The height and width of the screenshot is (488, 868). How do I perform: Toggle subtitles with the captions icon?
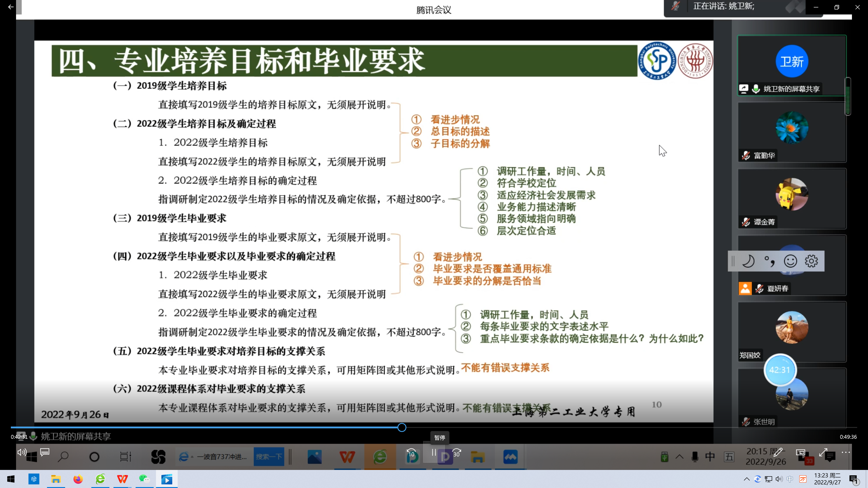(45, 452)
